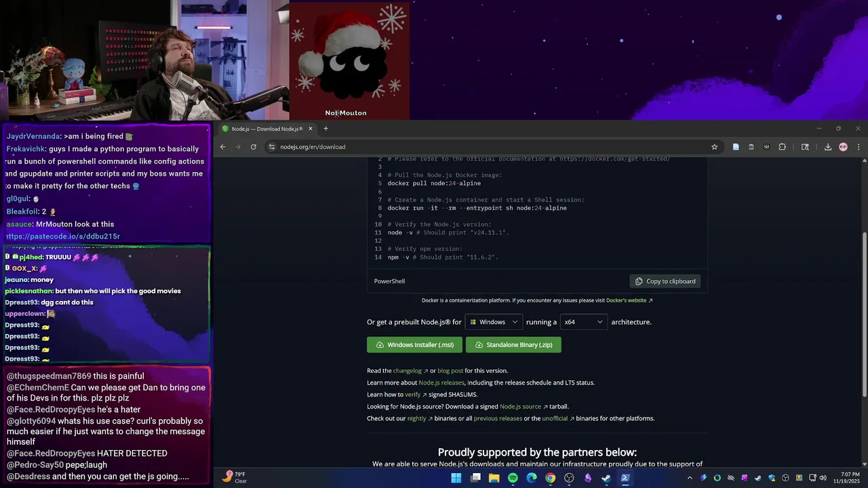Open Steam from the taskbar

pos(606,478)
